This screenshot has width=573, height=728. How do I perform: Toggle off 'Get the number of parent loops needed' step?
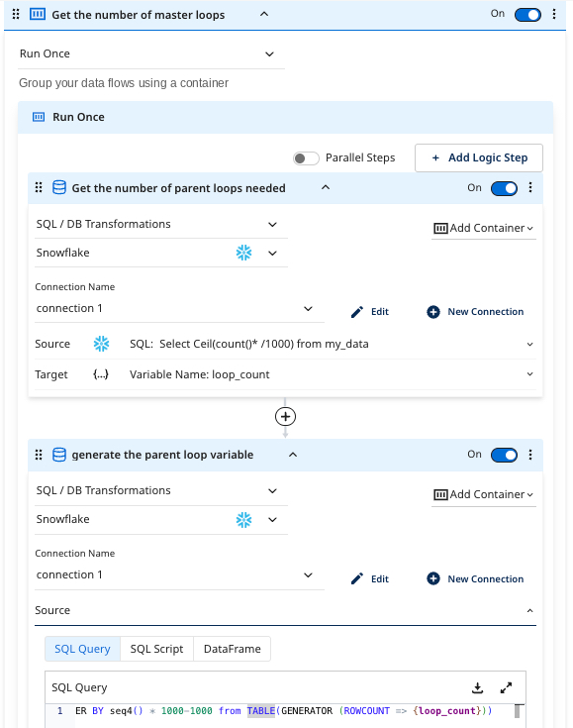505,188
